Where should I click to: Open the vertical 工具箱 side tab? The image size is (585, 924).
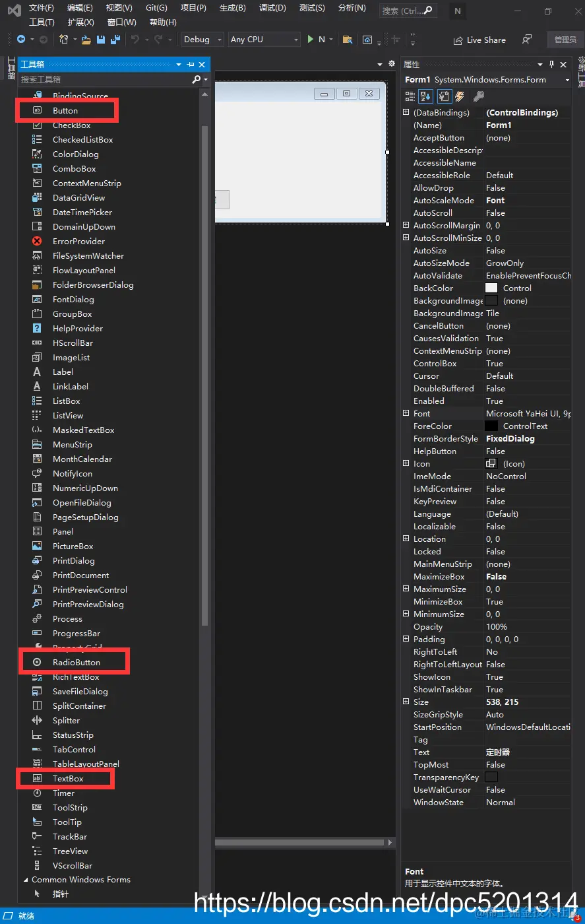(11, 67)
